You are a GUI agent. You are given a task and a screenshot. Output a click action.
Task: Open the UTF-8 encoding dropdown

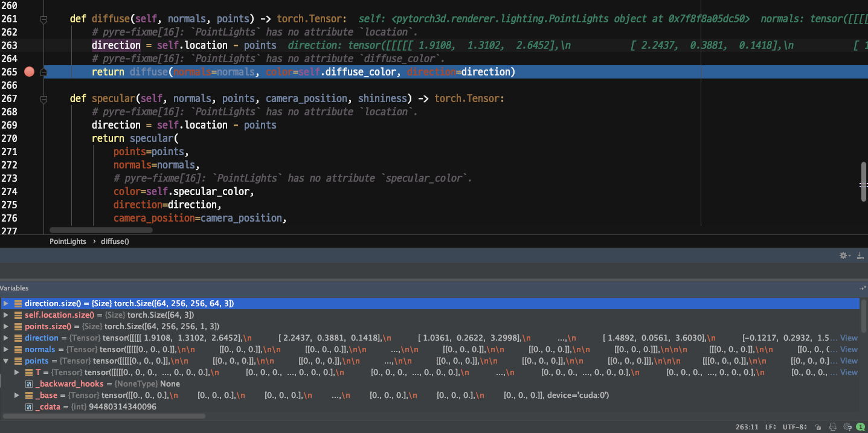tap(795, 427)
